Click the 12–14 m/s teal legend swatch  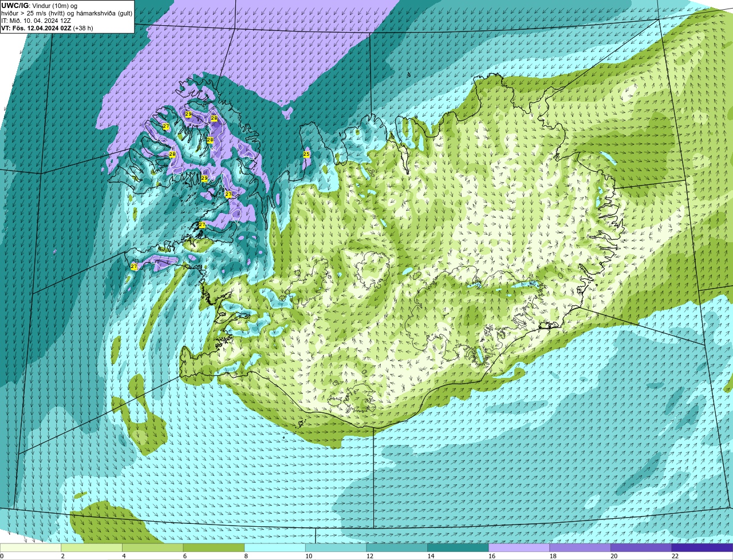tap(397, 547)
